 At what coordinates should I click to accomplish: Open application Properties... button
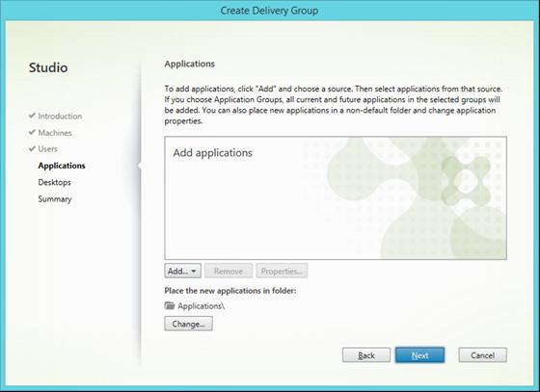tap(282, 271)
